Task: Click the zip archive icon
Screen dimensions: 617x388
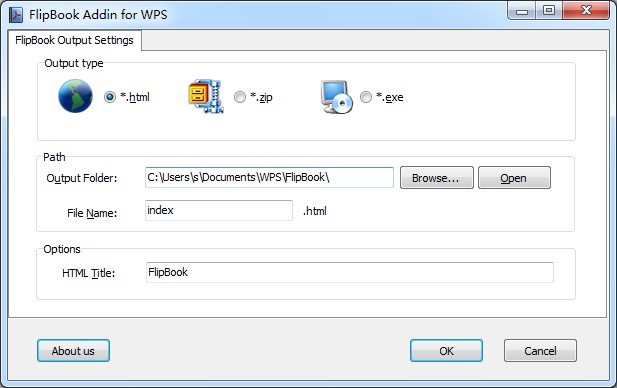Action: click(x=206, y=96)
